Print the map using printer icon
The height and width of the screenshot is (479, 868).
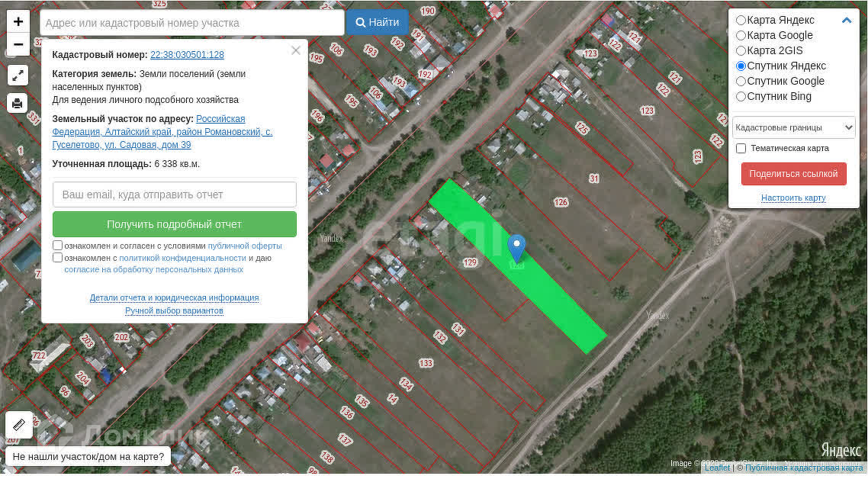point(18,103)
